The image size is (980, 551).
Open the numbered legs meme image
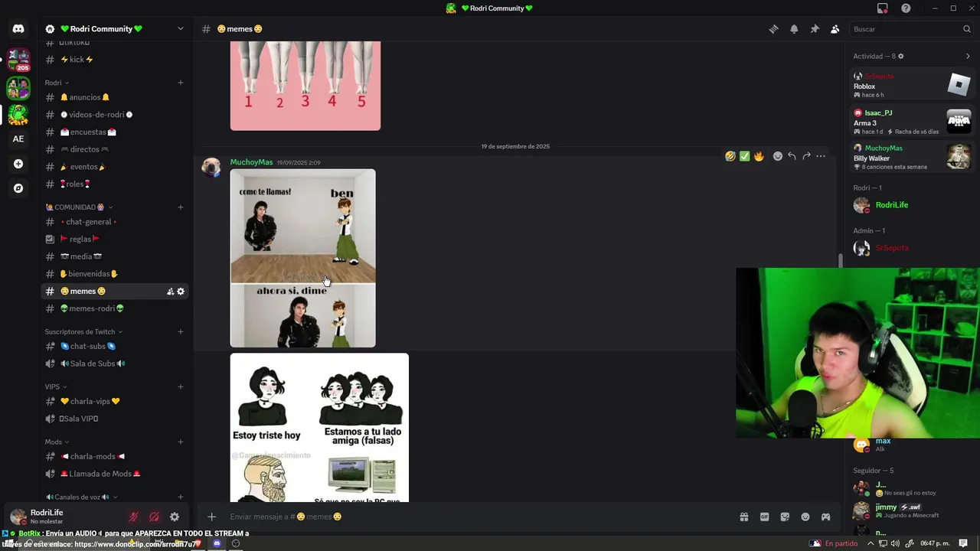pos(305,86)
